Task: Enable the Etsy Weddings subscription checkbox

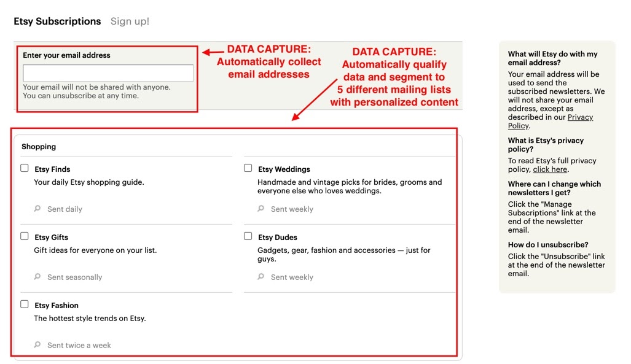Action: 248,168
